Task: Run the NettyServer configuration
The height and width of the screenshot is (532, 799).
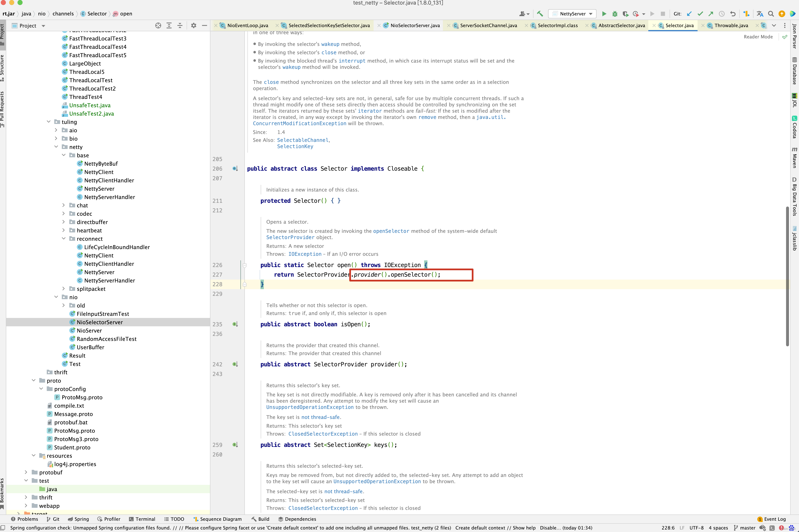Action: 604,14
